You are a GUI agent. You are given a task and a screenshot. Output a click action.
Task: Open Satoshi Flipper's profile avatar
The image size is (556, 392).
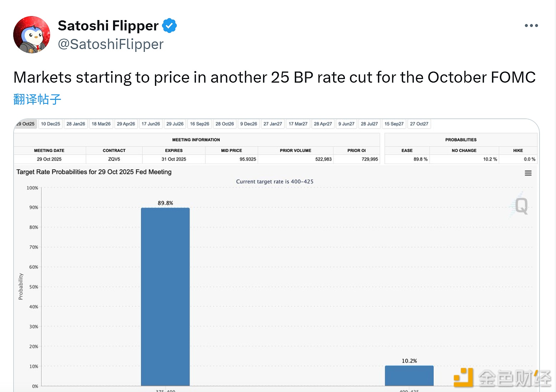(x=31, y=35)
